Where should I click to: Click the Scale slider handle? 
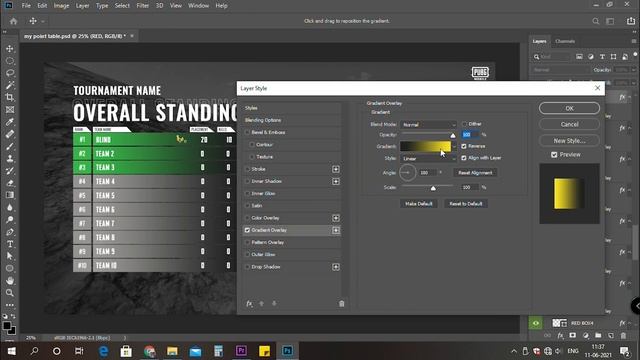pyautogui.click(x=433, y=188)
